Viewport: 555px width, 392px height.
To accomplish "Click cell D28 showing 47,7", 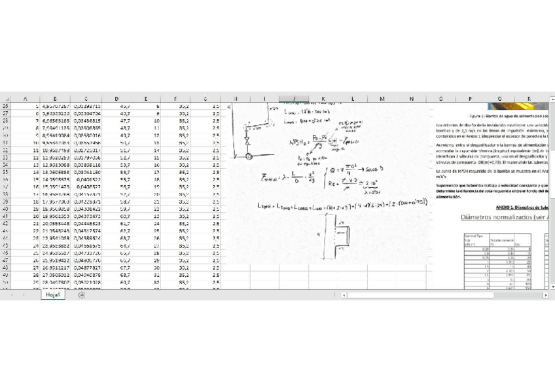I will click(x=116, y=121).
